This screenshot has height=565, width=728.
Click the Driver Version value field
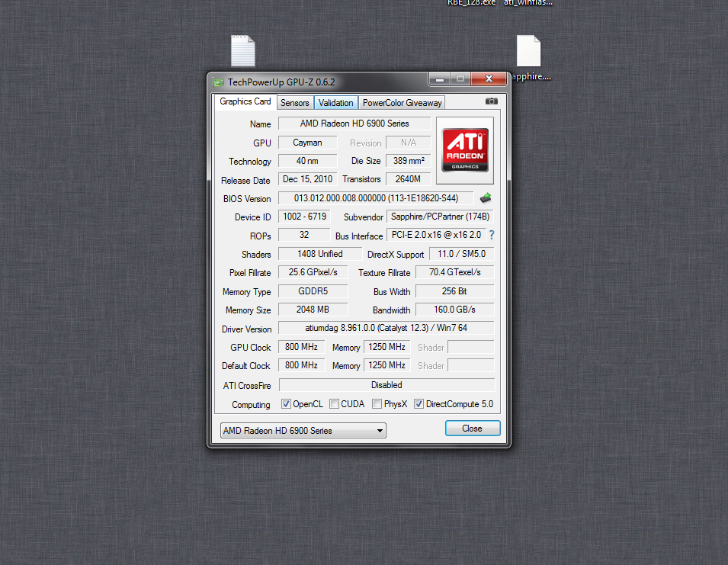(386, 328)
